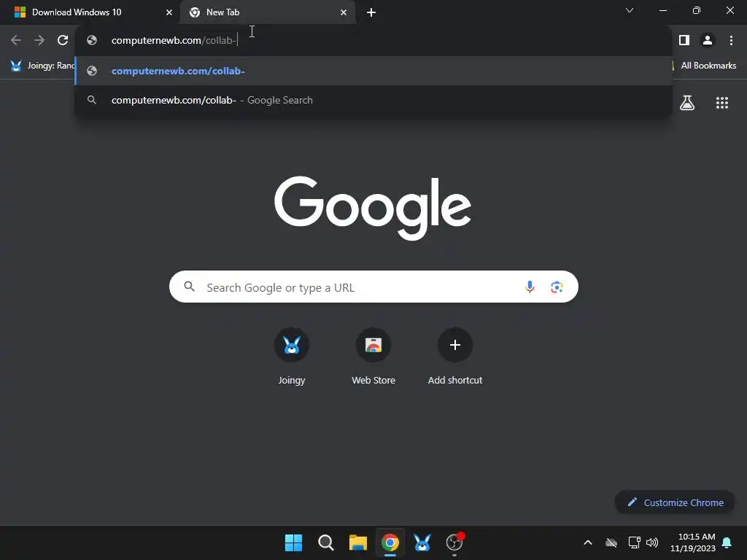Click the magnifier icon in the search box
747x560 pixels.
pos(189,287)
